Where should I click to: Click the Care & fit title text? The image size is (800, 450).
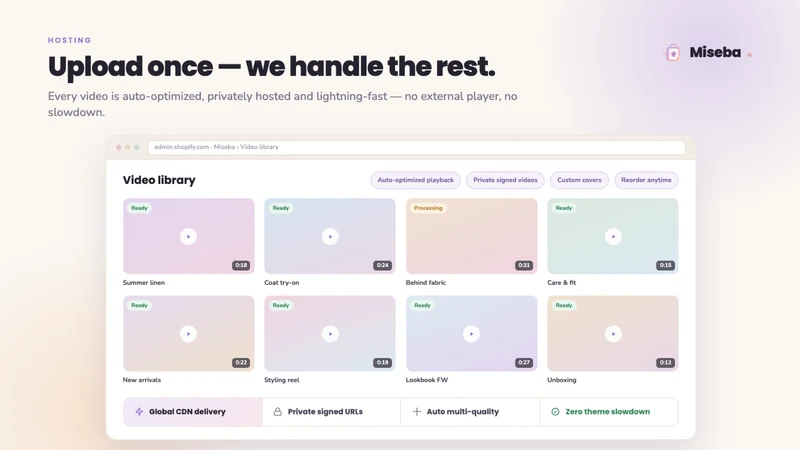point(562,283)
